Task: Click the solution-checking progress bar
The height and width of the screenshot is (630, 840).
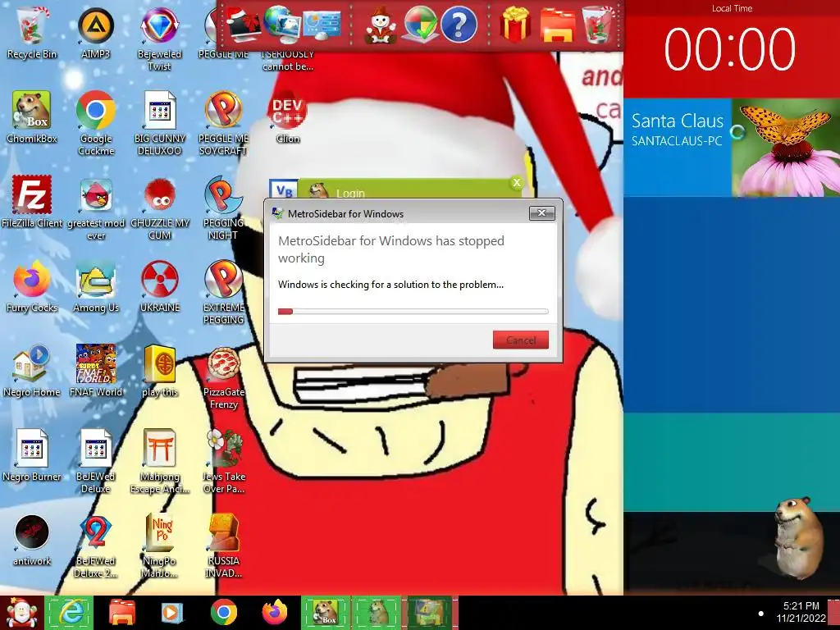Action: (413, 311)
